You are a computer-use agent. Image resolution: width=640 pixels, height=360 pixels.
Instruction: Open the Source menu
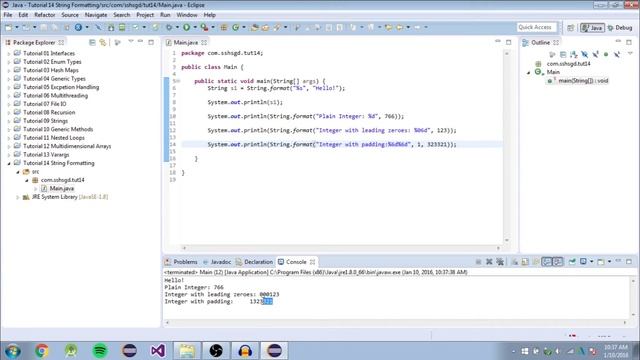[x=70, y=15]
